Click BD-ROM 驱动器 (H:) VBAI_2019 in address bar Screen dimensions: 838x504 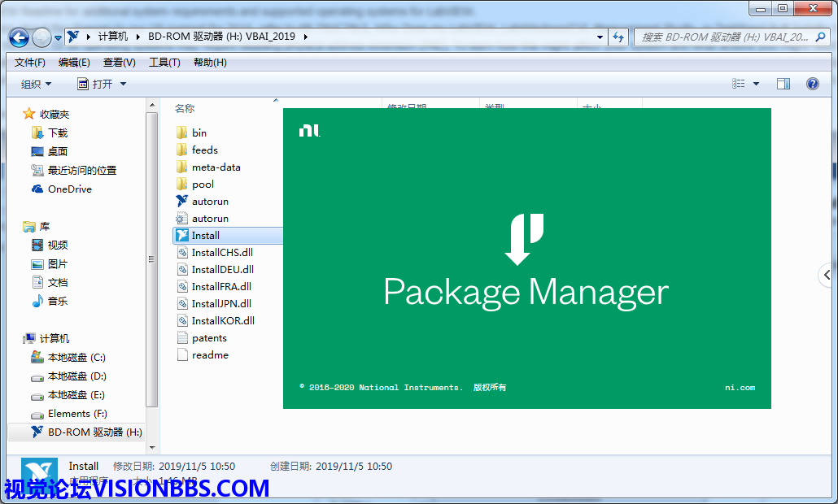(x=221, y=37)
